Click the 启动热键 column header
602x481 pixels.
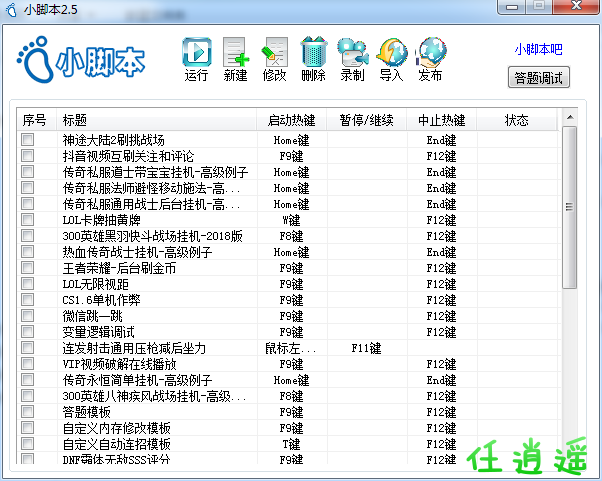coord(292,120)
